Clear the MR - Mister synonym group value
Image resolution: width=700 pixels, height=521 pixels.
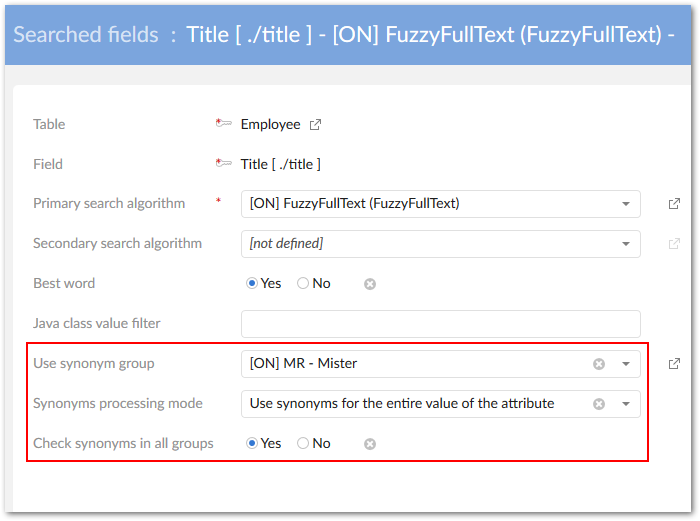(x=599, y=364)
